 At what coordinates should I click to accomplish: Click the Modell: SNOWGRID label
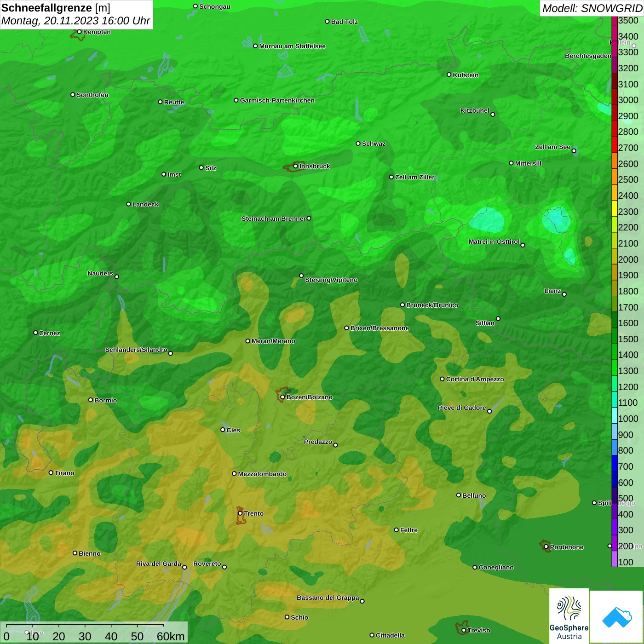pos(592,8)
